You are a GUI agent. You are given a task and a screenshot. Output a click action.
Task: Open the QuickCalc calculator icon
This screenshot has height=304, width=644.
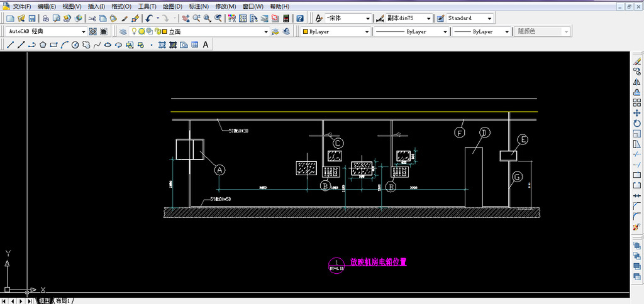[x=286, y=18]
